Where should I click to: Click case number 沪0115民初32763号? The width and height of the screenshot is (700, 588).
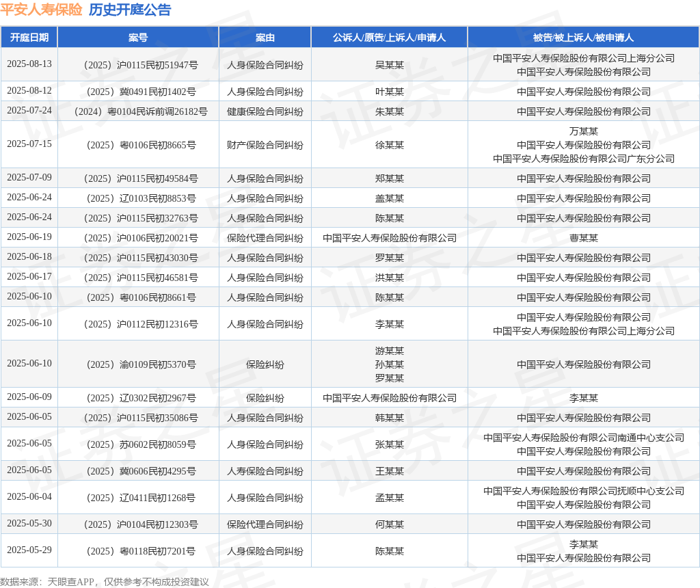click(141, 218)
